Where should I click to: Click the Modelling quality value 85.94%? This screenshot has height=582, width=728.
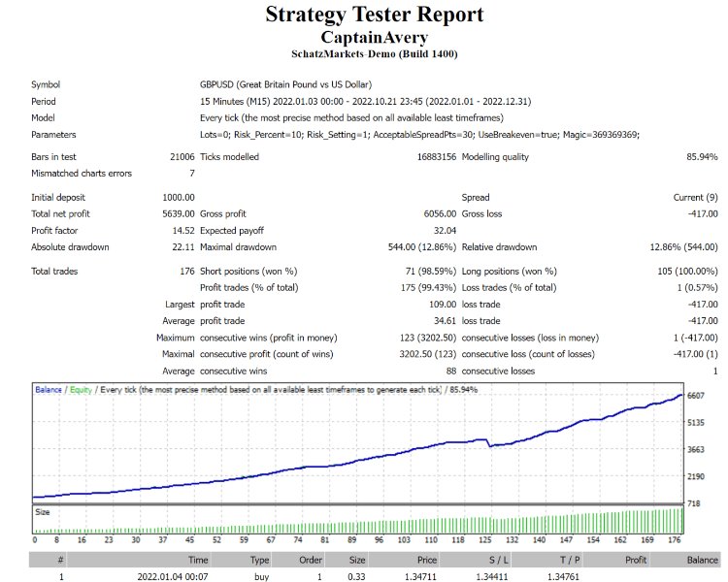[x=701, y=156]
